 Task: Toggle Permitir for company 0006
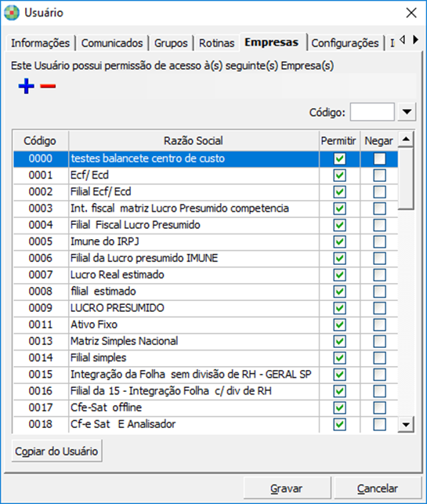[339, 259]
